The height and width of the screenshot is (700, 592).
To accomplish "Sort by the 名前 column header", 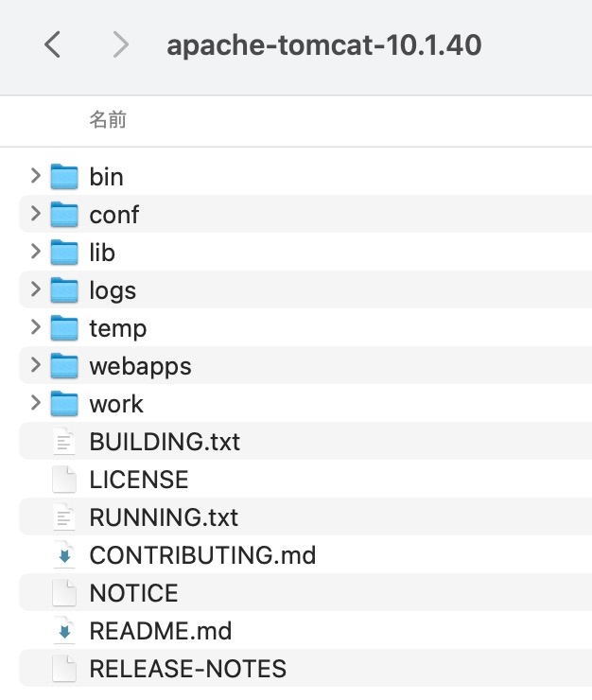I will point(108,119).
